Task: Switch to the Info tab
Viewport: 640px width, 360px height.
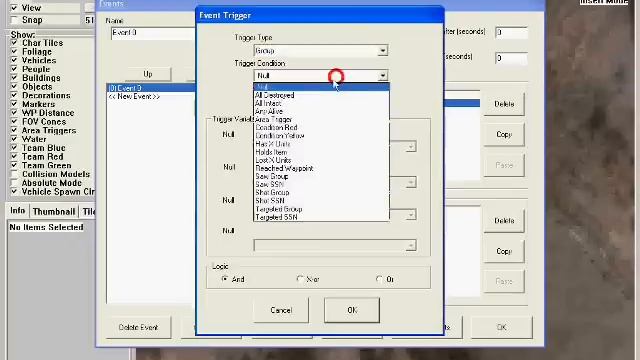Action: 18,211
